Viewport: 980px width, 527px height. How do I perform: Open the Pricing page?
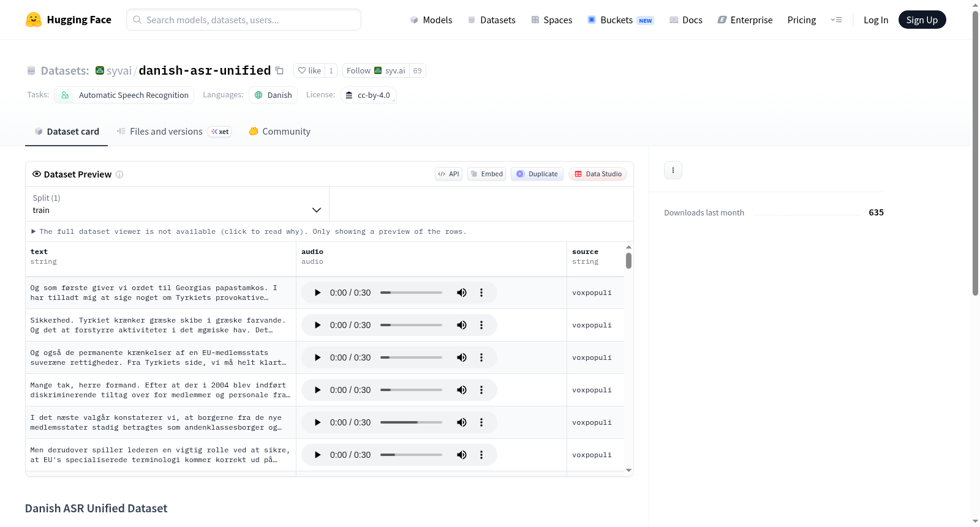pyautogui.click(x=802, y=20)
